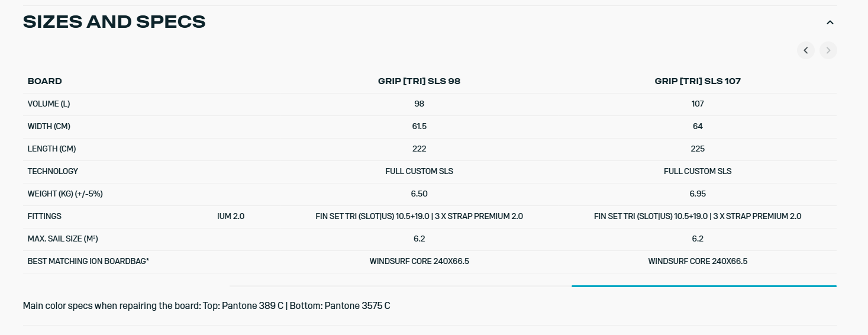Click the WIDTH (CM) row label
Image resolution: width=868 pixels, height=335 pixels.
point(49,126)
